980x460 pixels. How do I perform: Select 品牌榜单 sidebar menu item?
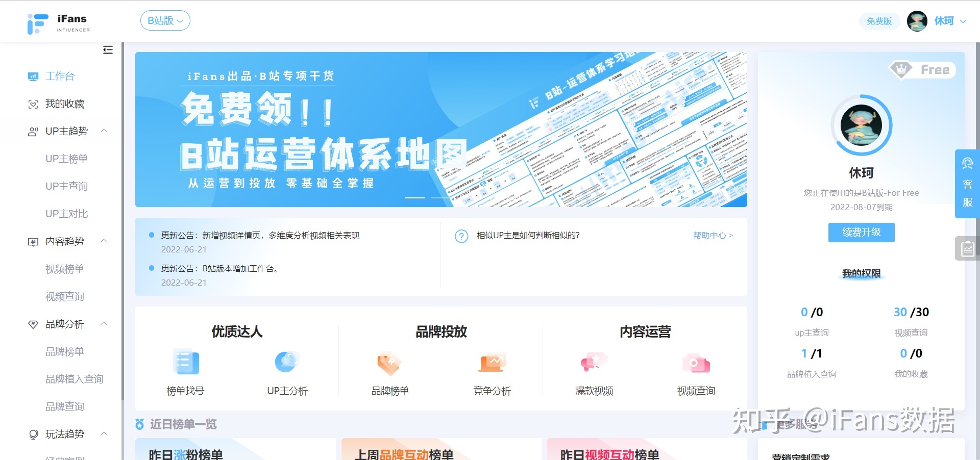pyautogui.click(x=65, y=352)
